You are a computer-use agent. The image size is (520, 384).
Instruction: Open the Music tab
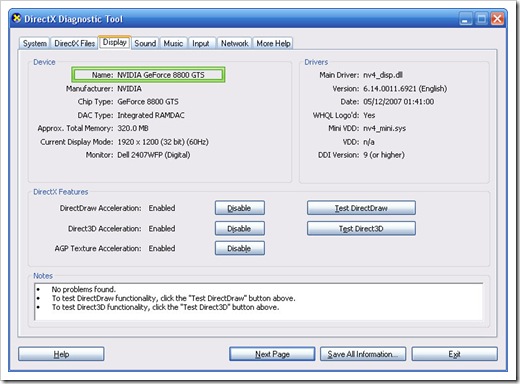[173, 43]
